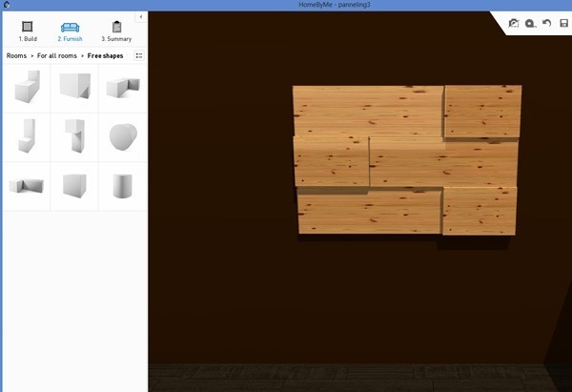The height and width of the screenshot is (392, 572).
Task: Go to Rooms breadcrumb
Action: 16,56
